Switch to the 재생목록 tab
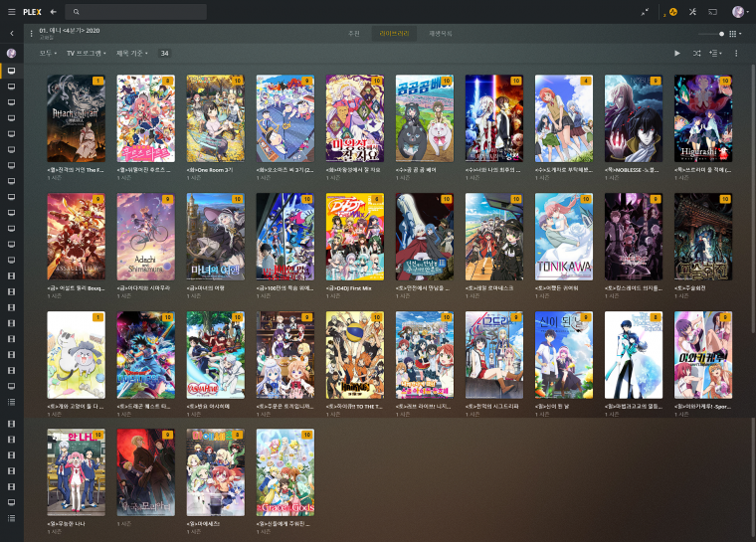Screen dimensions: 756x542 [x=441, y=33]
